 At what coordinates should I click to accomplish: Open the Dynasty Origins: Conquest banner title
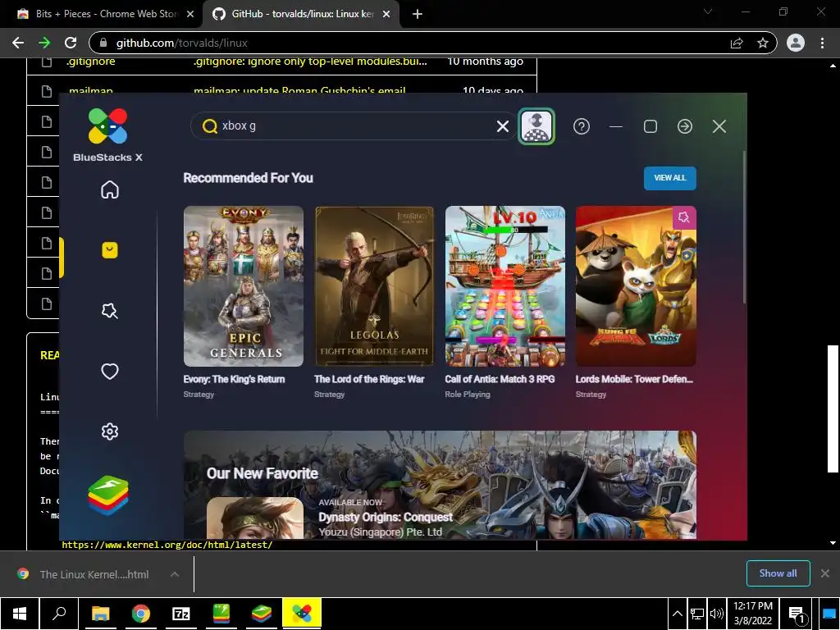coord(386,518)
